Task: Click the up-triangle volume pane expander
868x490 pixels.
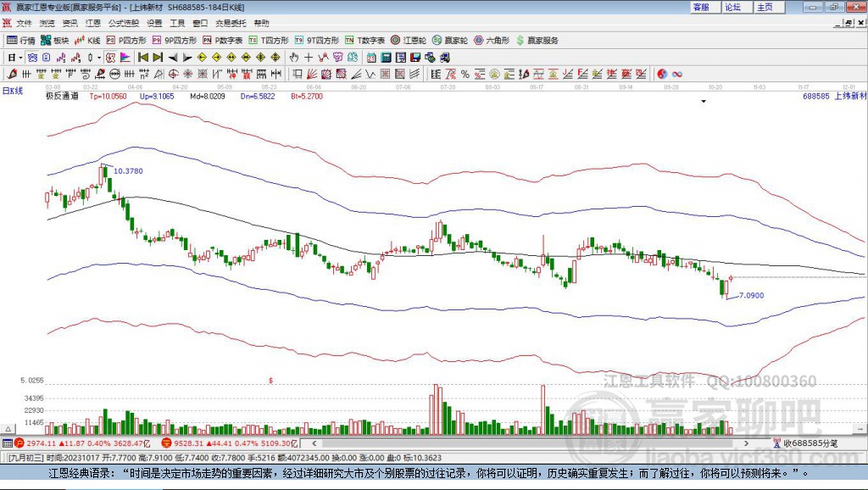Action: (8, 429)
